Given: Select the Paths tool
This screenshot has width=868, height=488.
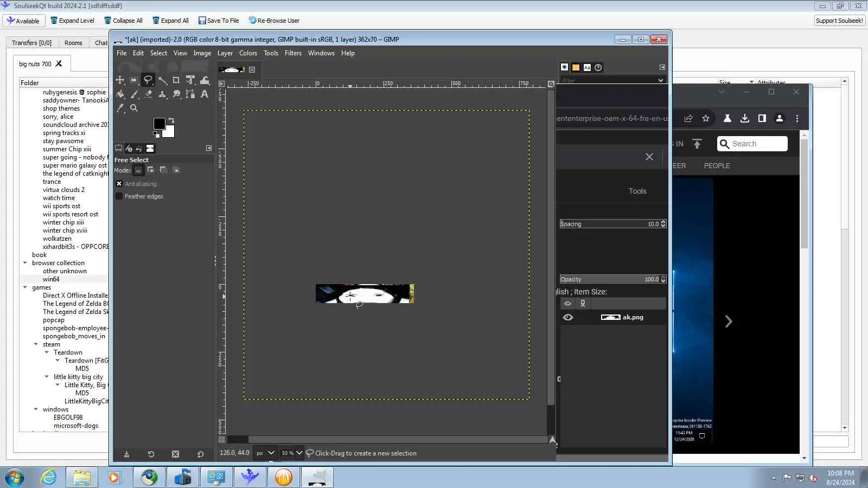Looking at the screenshot, I should [190, 94].
